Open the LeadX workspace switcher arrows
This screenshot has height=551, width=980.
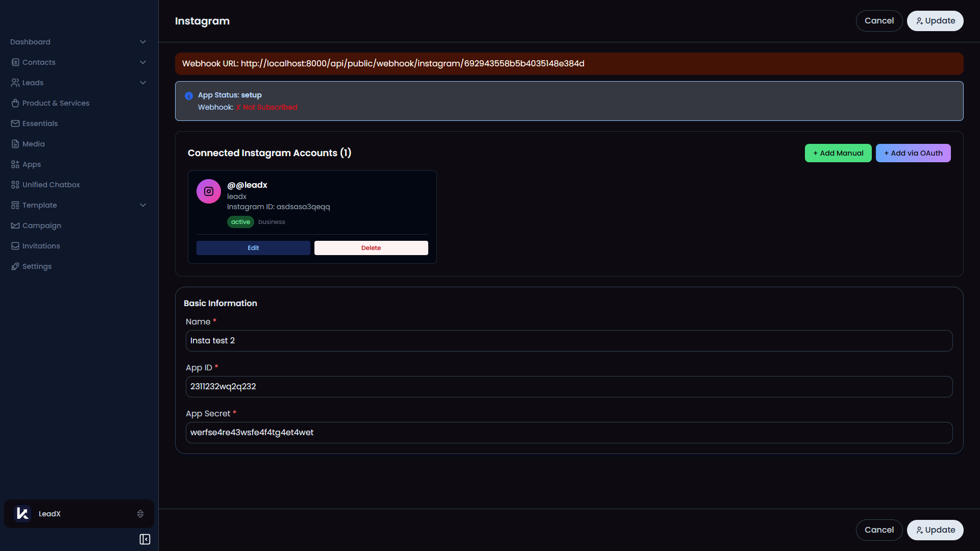(x=140, y=514)
